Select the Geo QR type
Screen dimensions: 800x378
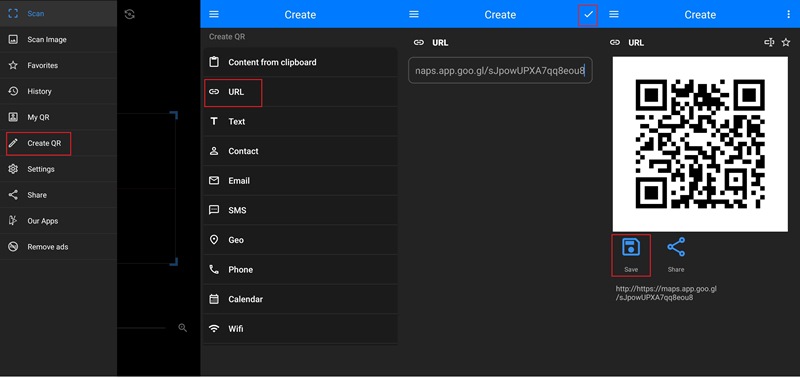[x=300, y=240]
